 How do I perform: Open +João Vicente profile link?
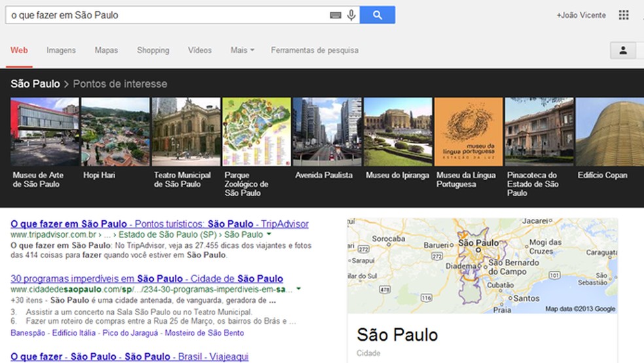pyautogui.click(x=581, y=15)
